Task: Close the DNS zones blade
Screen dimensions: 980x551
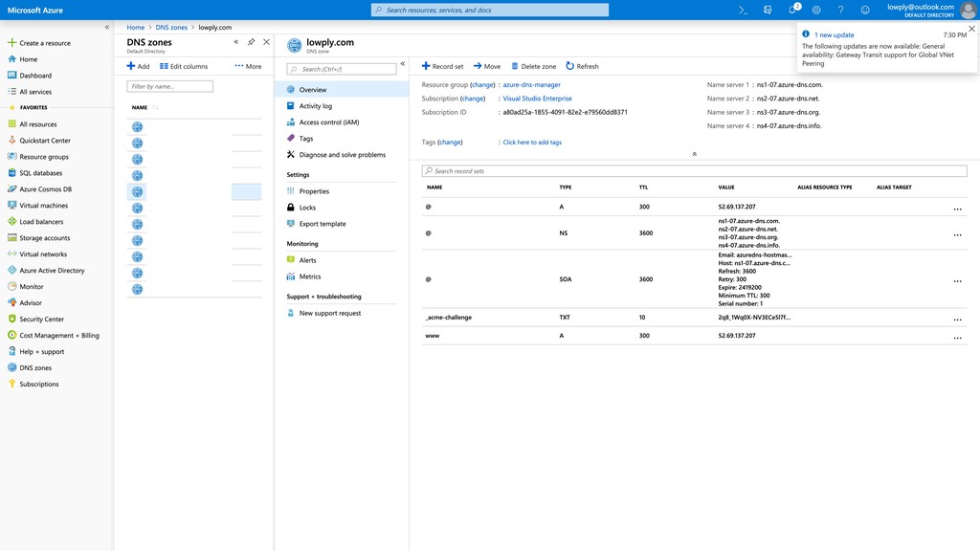Action: 266,42
